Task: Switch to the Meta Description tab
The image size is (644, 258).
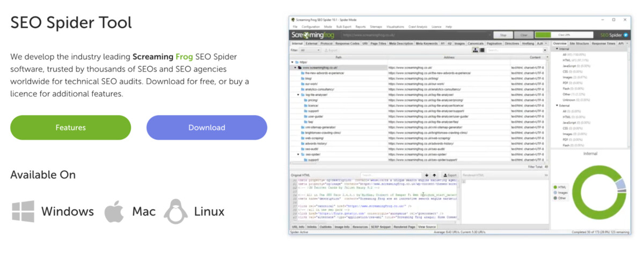Action: [x=401, y=44]
